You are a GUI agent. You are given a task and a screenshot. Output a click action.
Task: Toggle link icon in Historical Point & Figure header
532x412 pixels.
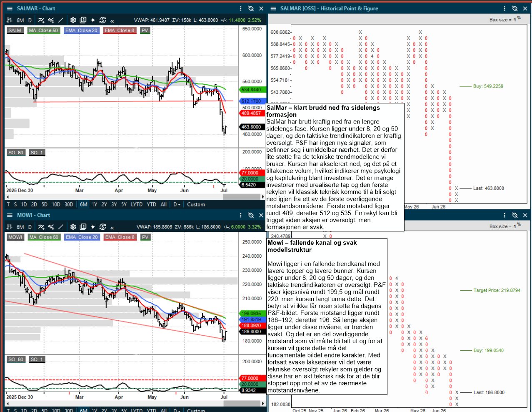point(515,8)
